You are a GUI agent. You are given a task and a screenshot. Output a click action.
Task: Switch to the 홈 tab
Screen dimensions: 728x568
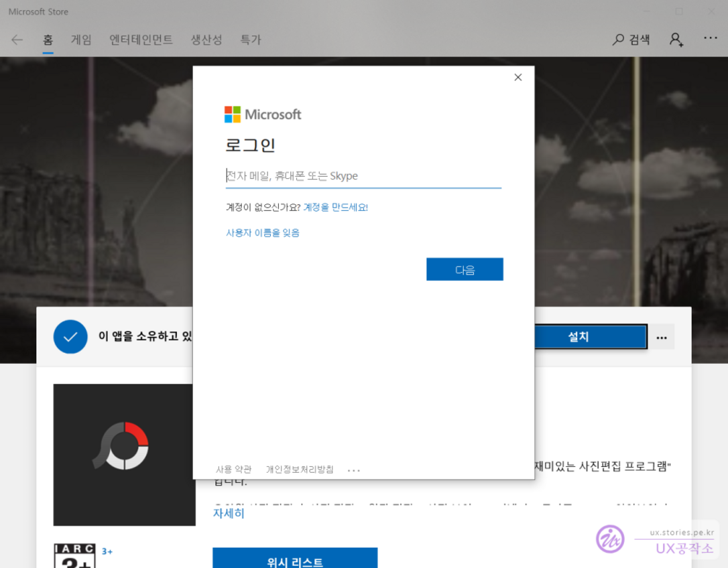point(48,40)
